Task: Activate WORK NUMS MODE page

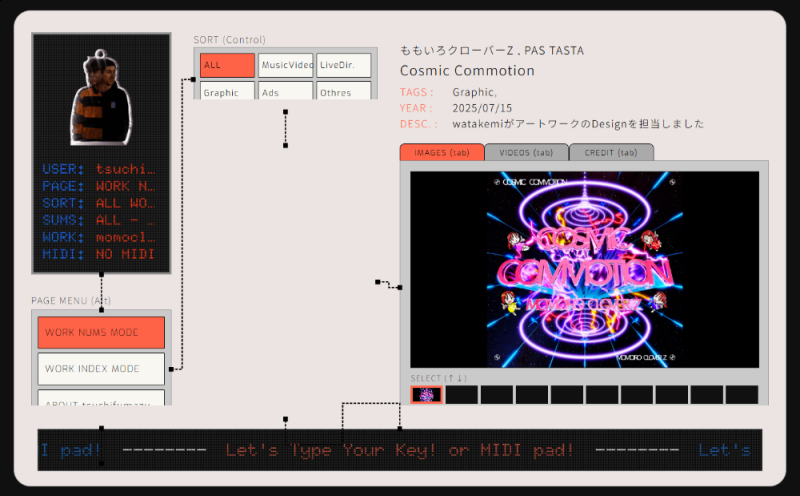Action: (x=101, y=332)
